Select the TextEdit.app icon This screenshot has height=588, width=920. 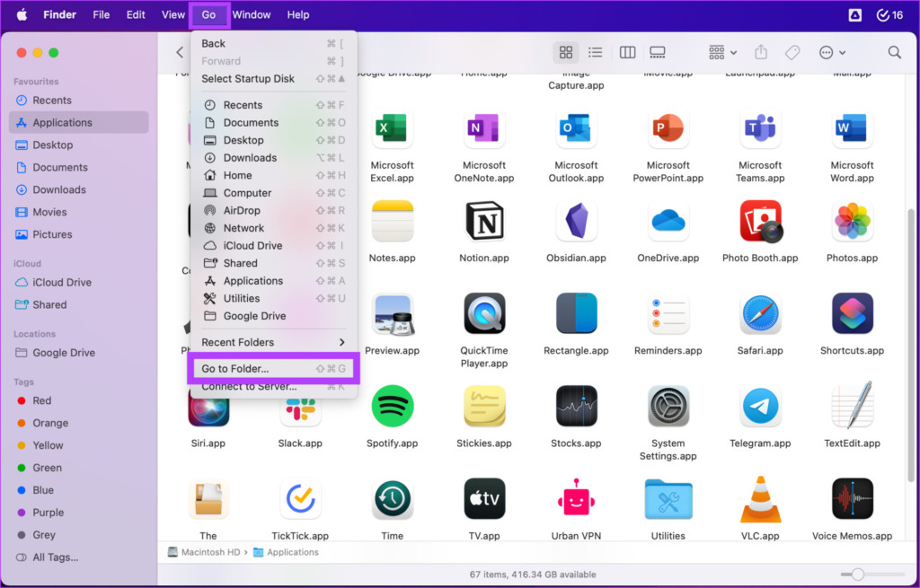pyautogui.click(x=853, y=405)
